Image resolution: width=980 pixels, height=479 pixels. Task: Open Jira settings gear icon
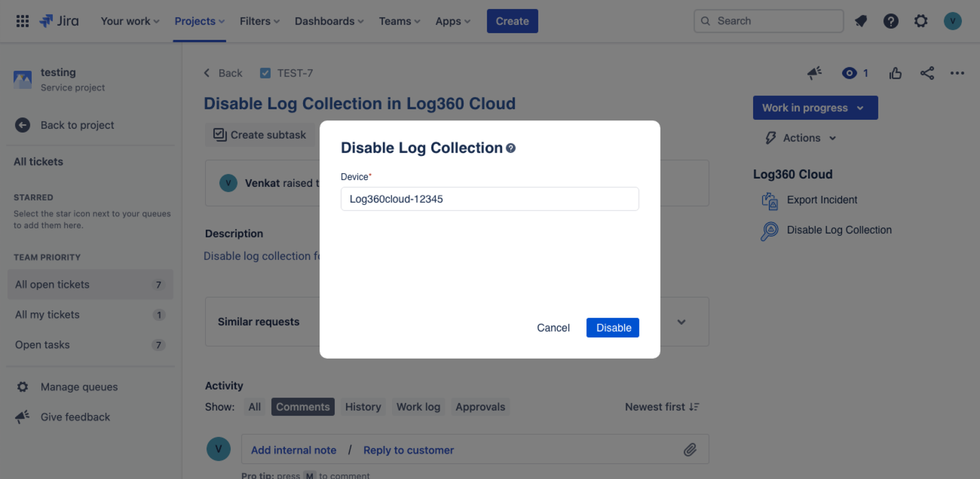coord(920,21)
